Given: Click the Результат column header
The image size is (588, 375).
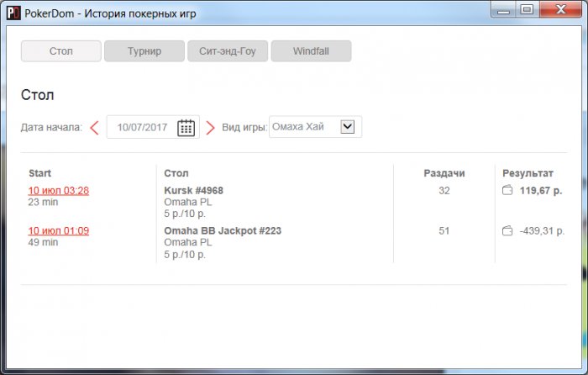Looking at the screenshot, I should (528, 173).
